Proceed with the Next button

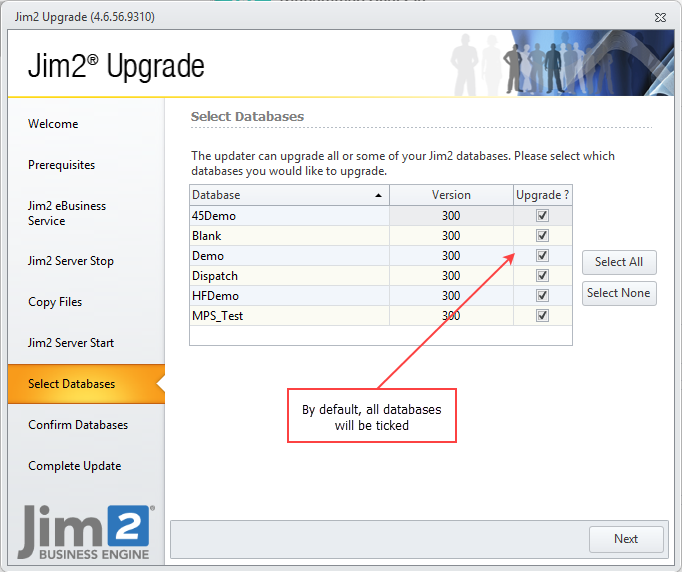coord(626,539)
